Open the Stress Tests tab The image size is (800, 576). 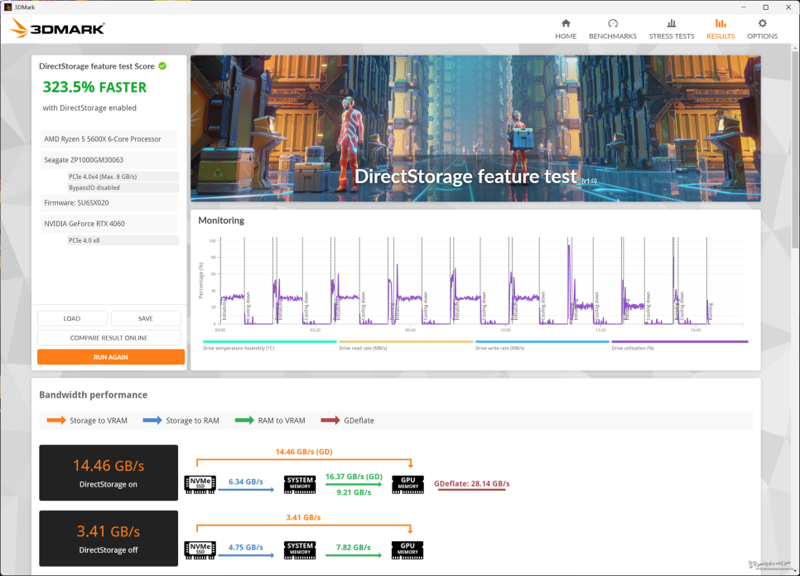(671, 29)
